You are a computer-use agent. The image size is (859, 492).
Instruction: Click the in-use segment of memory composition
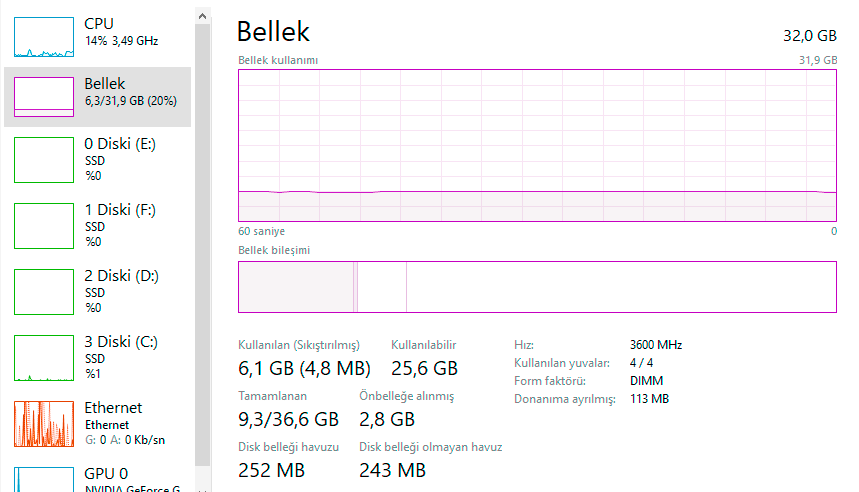[296, 287]
